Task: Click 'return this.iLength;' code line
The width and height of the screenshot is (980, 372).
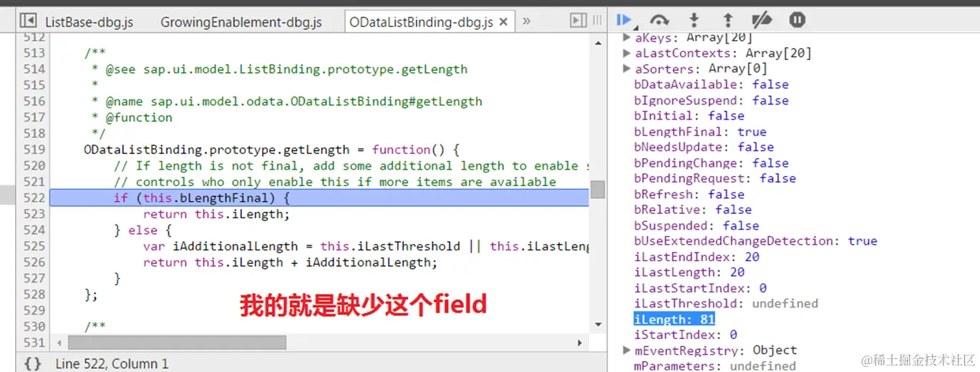Action: [216, 214]
